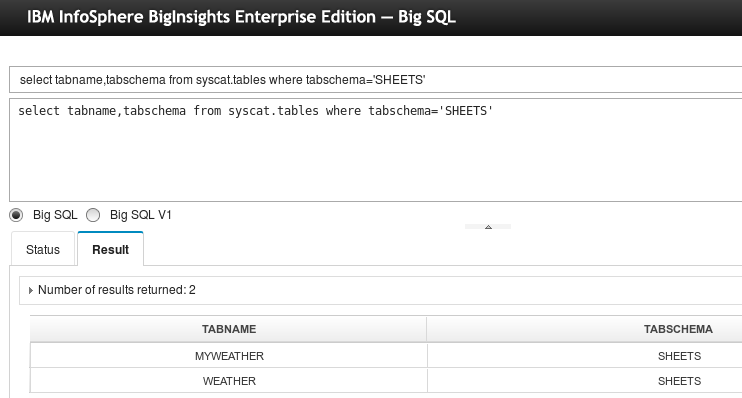Click the IBM InfoSphere BigInsights title text

[x=241, y=17]
